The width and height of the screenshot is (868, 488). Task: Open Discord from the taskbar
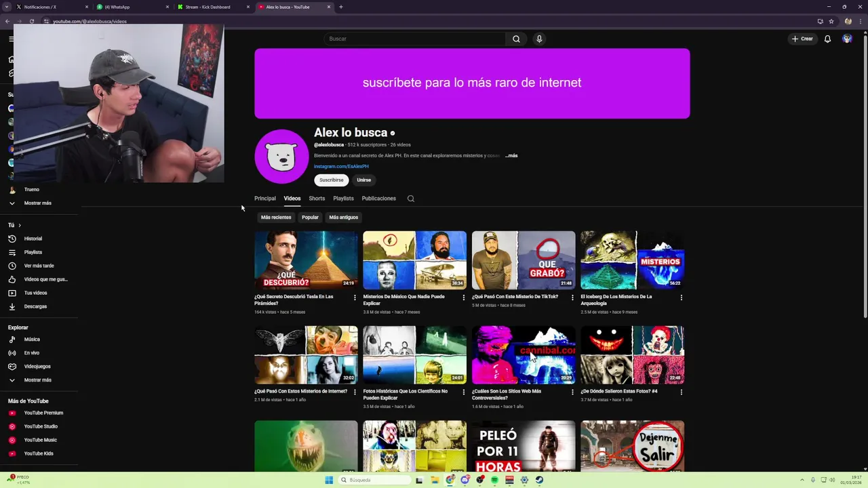(465, 480)
